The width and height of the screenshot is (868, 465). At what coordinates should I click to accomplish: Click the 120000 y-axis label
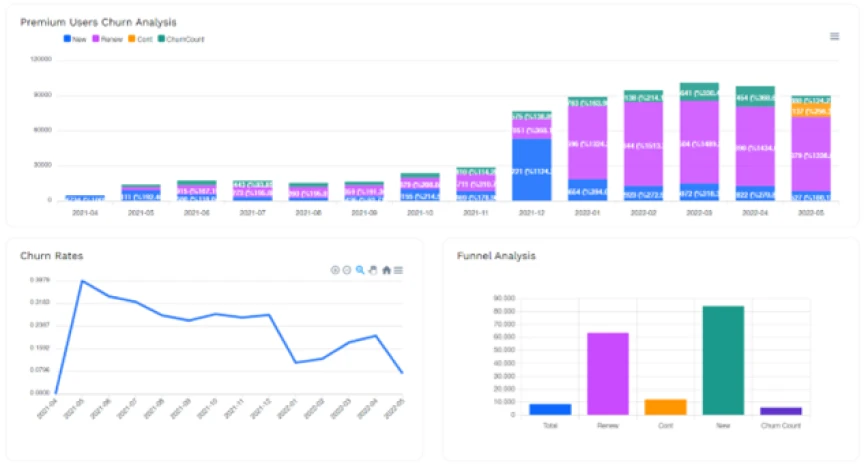[x=40, y=59]
